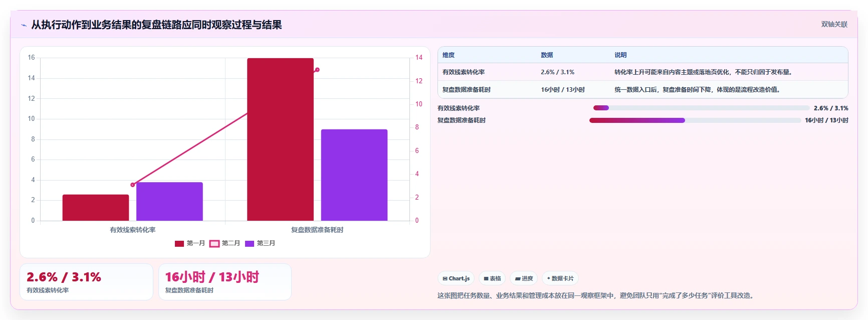868x320 pixels.
Task: Click 有效线索转化率 progress bar
Action: 701,108
